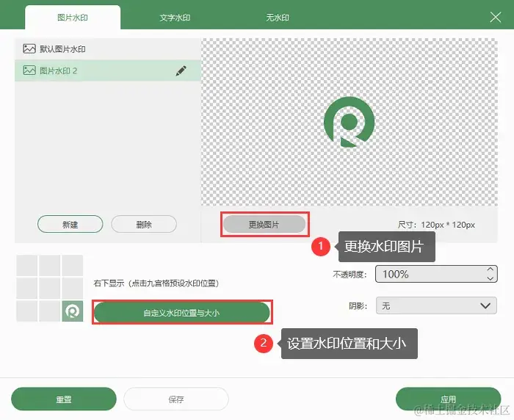Set watermark position to center grid cell

tap(49, 288)
